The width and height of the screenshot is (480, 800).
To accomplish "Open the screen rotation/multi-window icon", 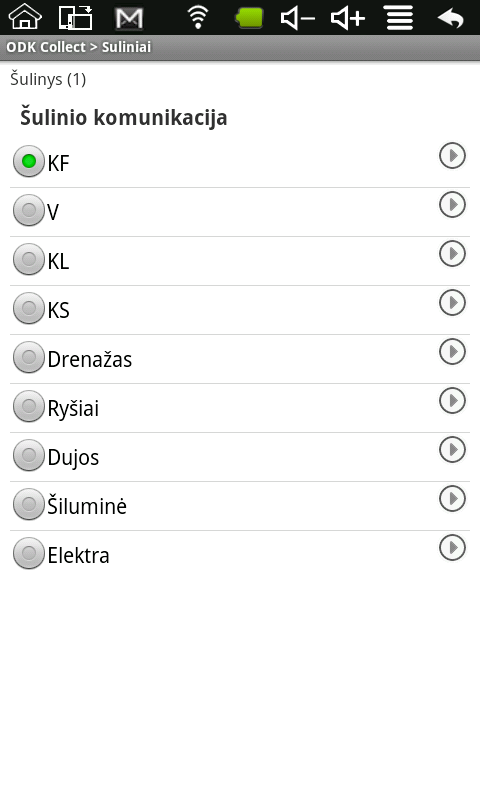I will click(75, 17).
